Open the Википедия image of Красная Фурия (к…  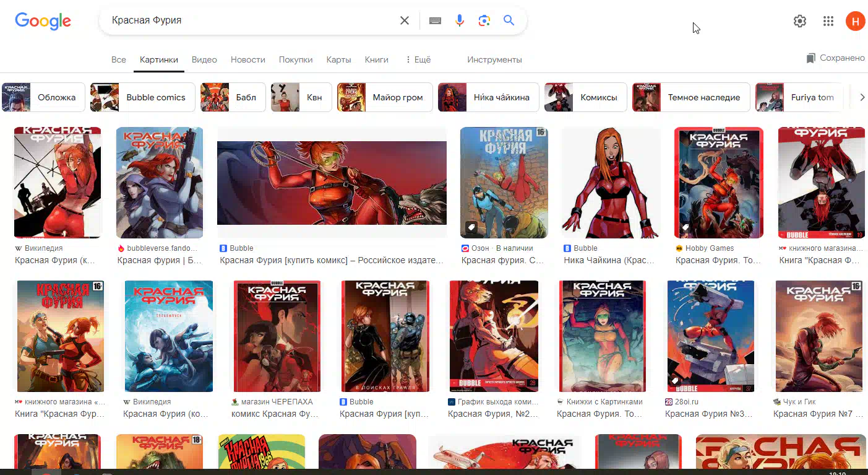[x=58, y=183]
